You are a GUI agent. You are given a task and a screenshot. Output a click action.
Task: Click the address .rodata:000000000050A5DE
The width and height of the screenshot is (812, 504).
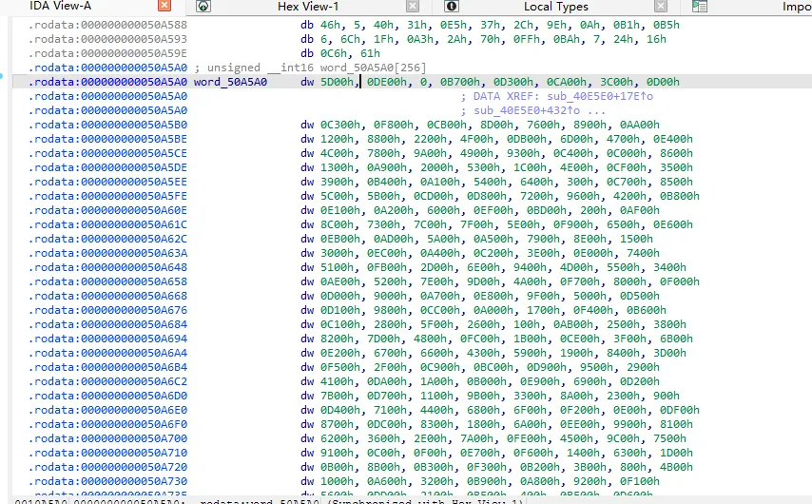pyautogui.click(x=107, y=167)
